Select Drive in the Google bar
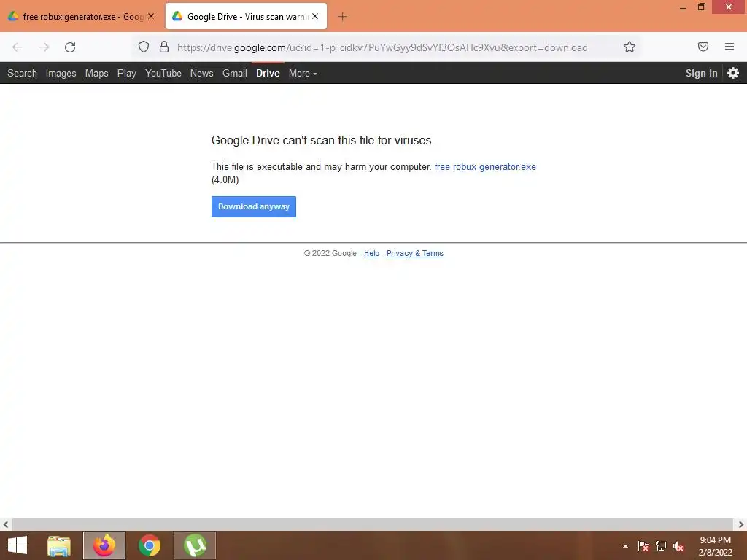 (x=268, y=74)
